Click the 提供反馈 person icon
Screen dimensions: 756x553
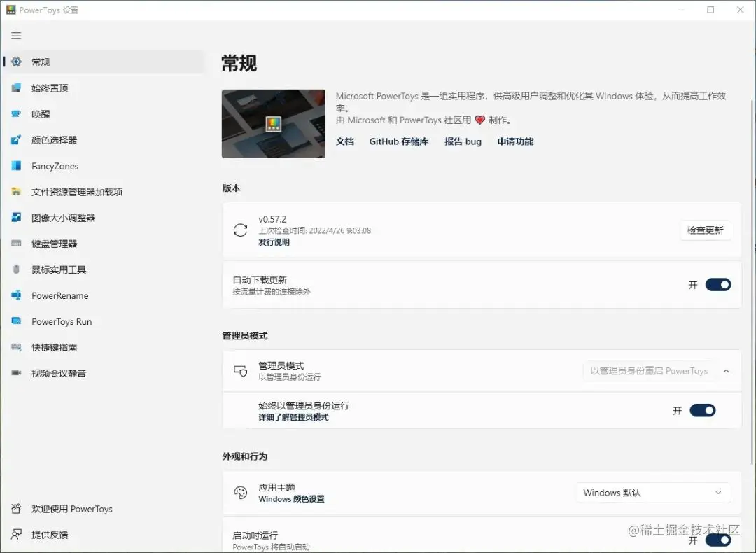(16, 535)
